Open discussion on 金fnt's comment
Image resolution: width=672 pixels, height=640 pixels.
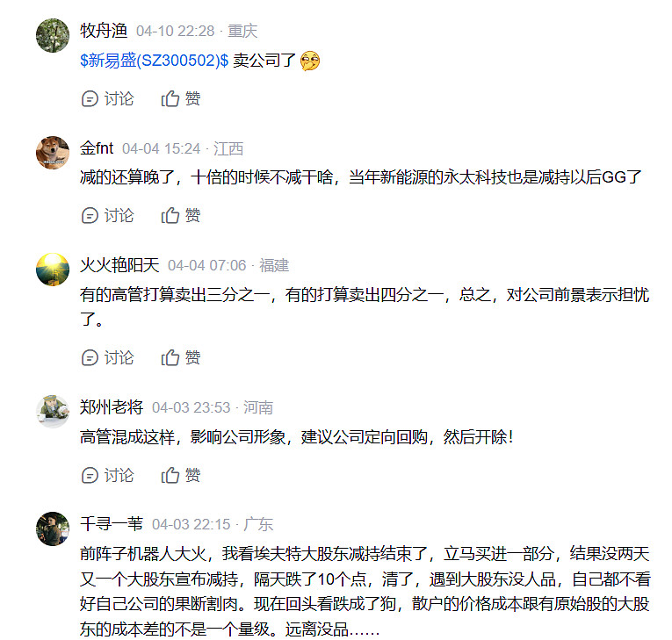89,215
